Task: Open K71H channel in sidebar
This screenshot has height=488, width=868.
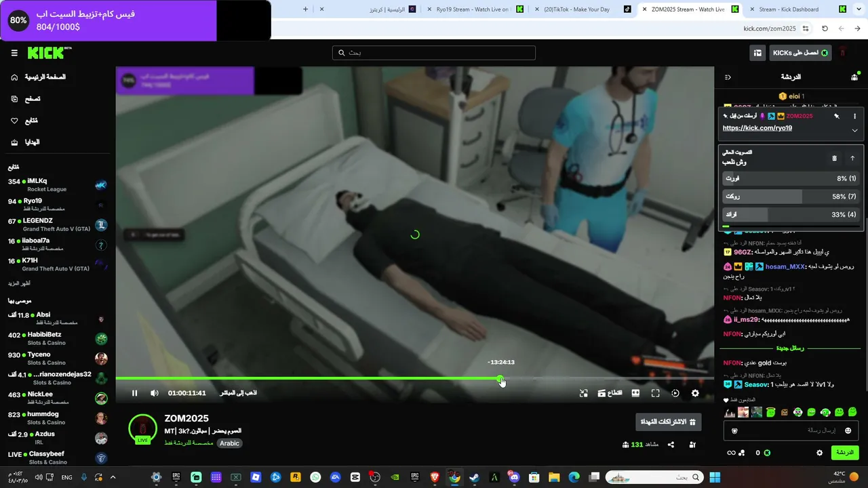Action: click(58, 264)
